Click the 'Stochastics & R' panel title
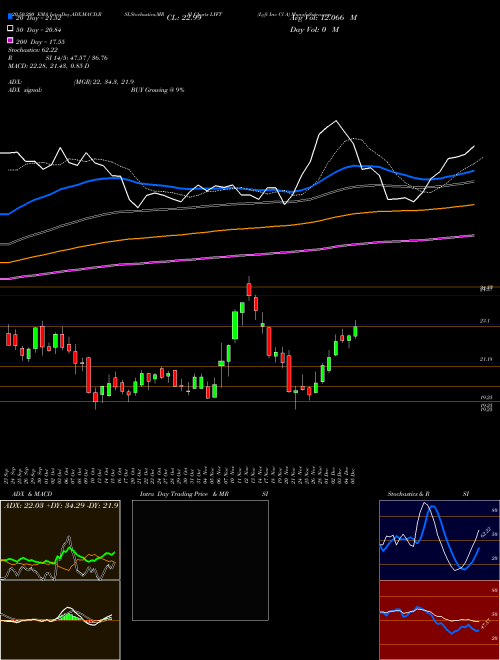 pyautogui.click(x=409, y=494)
